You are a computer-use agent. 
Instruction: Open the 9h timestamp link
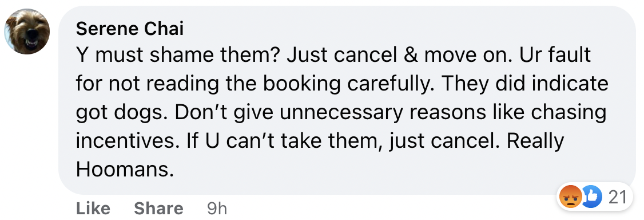click(x=217, y=209)
